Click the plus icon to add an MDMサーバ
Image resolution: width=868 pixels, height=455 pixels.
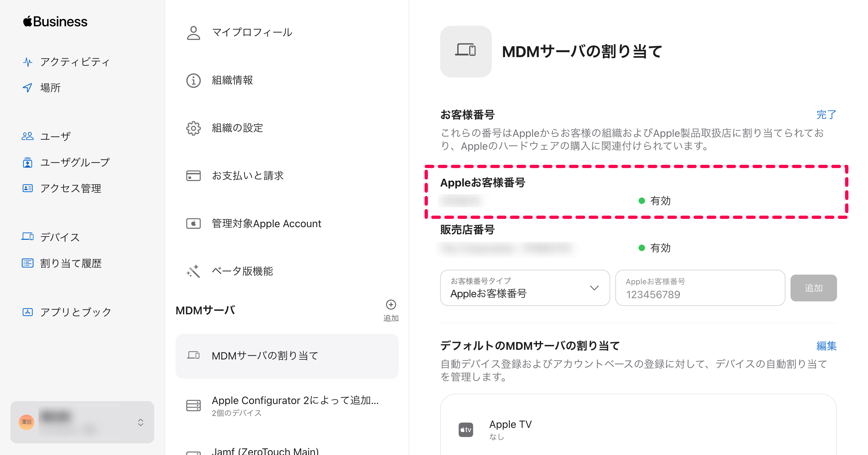[390, 305]
